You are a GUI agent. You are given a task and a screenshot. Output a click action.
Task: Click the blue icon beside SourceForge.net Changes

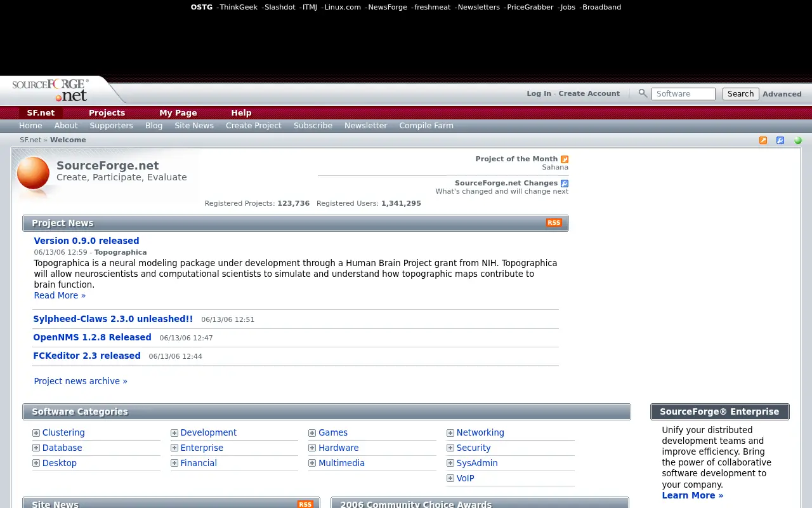pyautogui.click(x=565, y=184)
